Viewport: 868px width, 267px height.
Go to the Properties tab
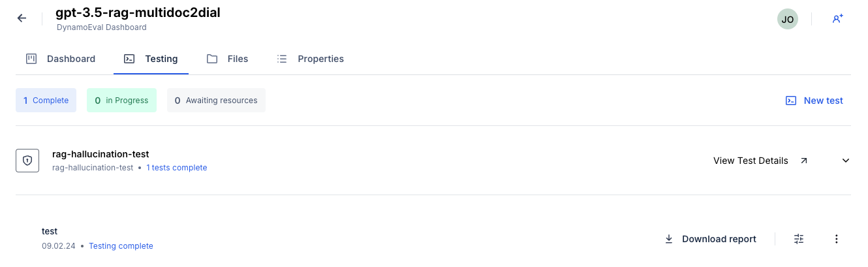pos(310,59)
